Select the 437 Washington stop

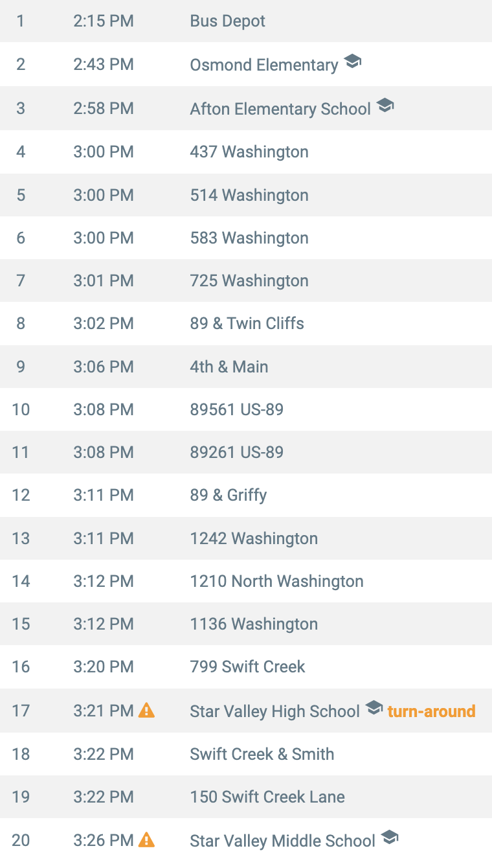246,152
